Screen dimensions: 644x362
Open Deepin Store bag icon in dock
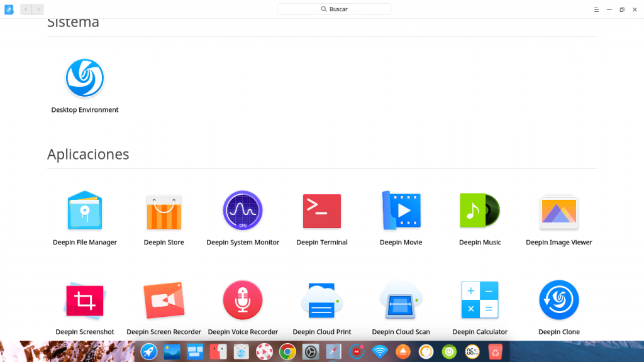[241, 352]
